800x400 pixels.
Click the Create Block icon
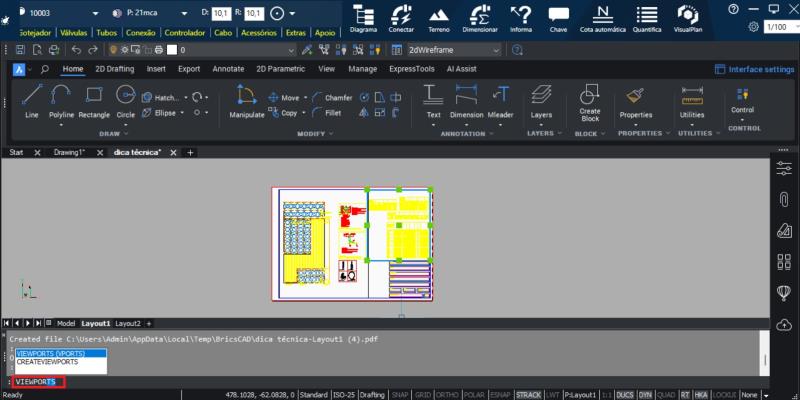click(x=590, y=100)
